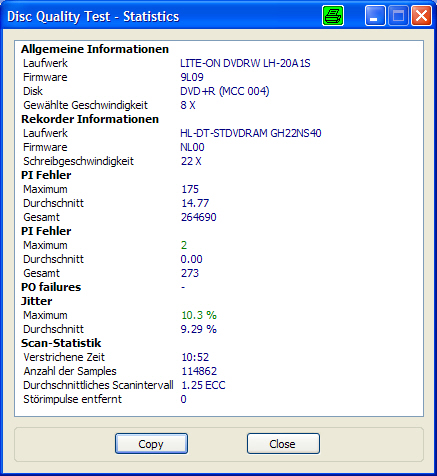Click the selected speed value 8 X

pos(188,105)
